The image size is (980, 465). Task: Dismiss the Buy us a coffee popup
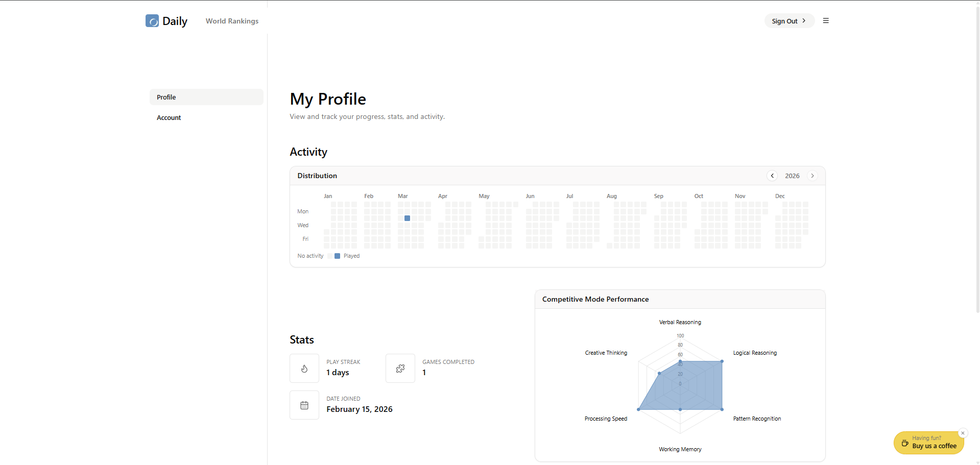[963, 433]
